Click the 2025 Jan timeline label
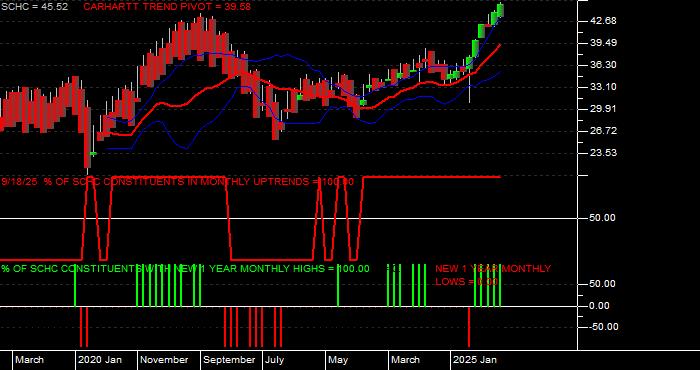The image size is (700, 370). coord(475,360)
